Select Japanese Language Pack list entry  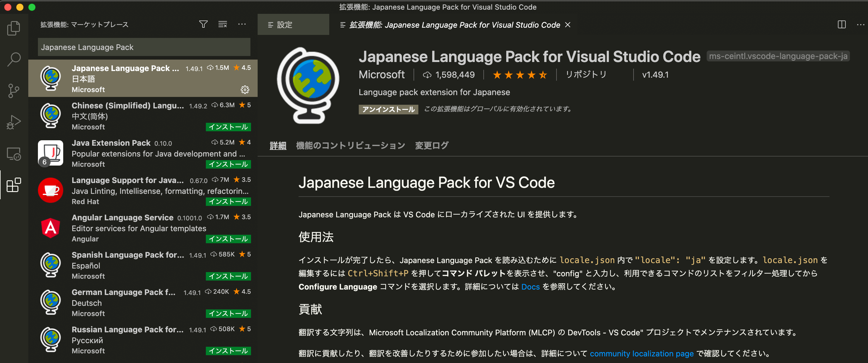143,78
